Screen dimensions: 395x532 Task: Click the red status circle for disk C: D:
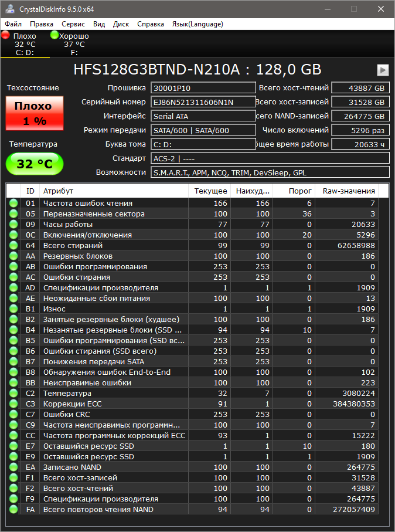(6, 35)
